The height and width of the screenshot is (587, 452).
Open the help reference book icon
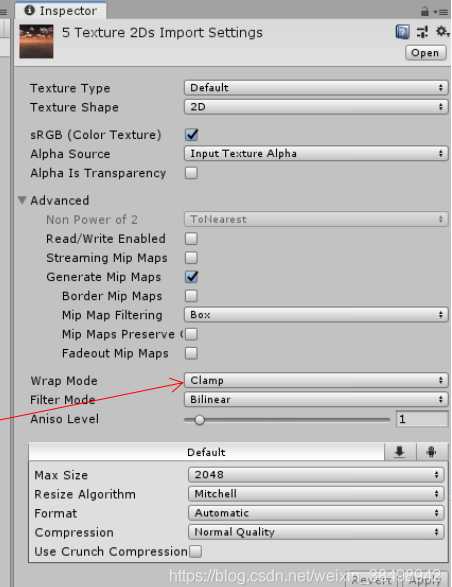[402, 32]
